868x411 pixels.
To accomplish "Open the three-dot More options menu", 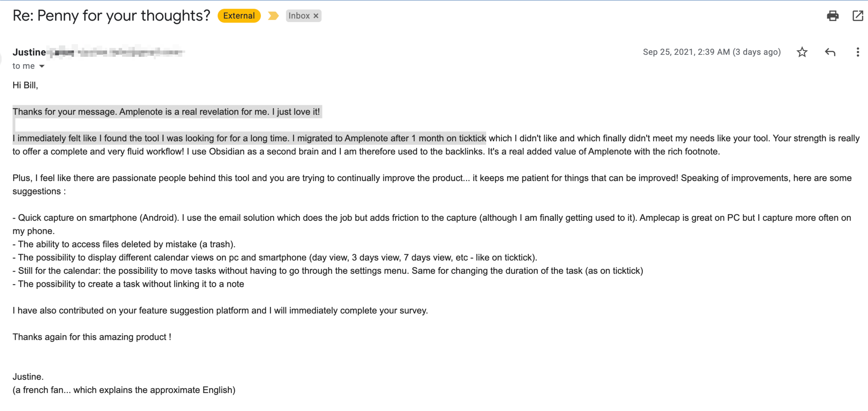I will tap(858, 52).
